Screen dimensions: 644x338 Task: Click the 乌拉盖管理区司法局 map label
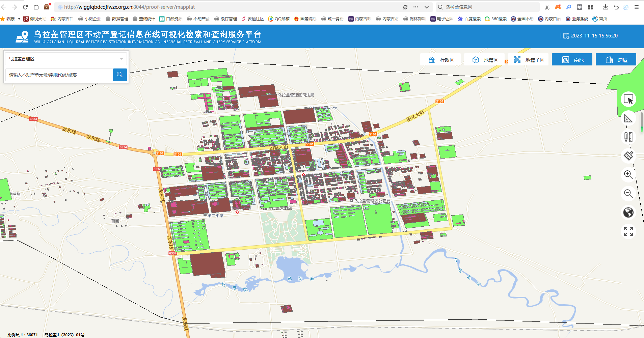pos(296,95)
